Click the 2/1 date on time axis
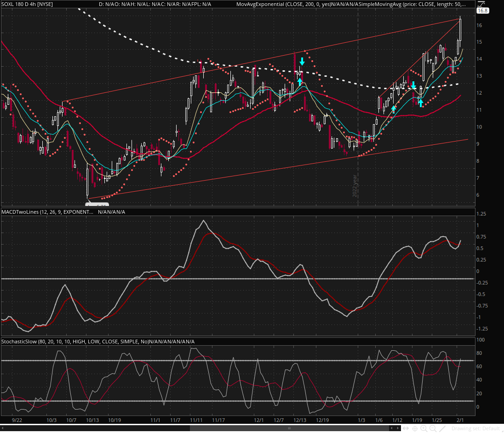Screen dimensions: 504x433 pos(460,420)
